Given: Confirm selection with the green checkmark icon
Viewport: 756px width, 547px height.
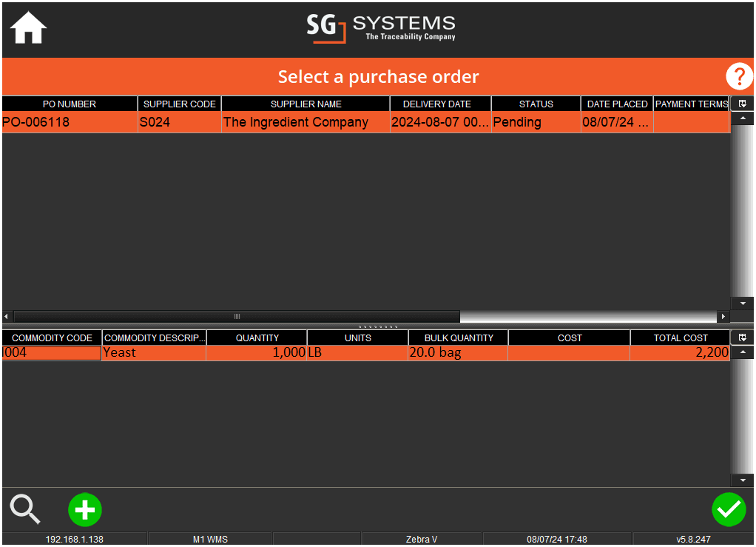Looking at the screenshot, I should point(729,509).
